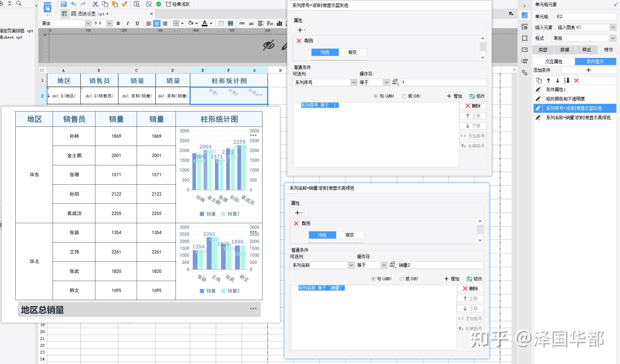Click the Cut scissors tool
The width and height of the screenshot is (620, 364).
pyautogui.click(x=95, y=4)
